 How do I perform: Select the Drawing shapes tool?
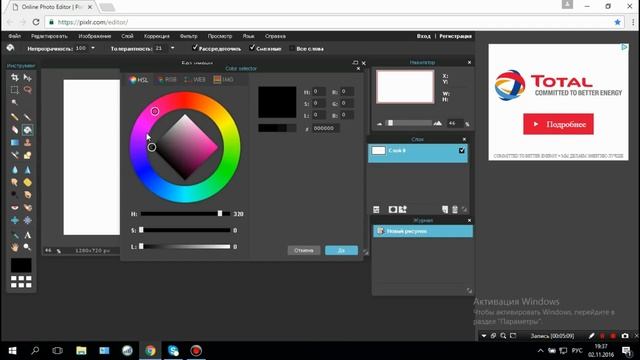[x=27, y=155]
